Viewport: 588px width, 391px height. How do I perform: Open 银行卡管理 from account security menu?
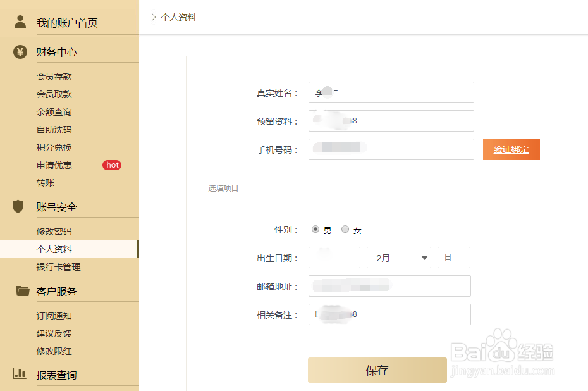click(x=59, y=267)
